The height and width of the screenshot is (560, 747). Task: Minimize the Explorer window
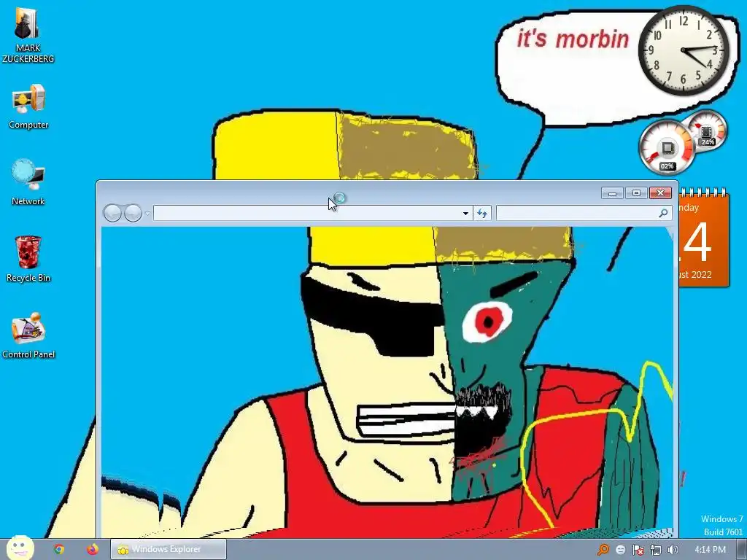point(612,192)
